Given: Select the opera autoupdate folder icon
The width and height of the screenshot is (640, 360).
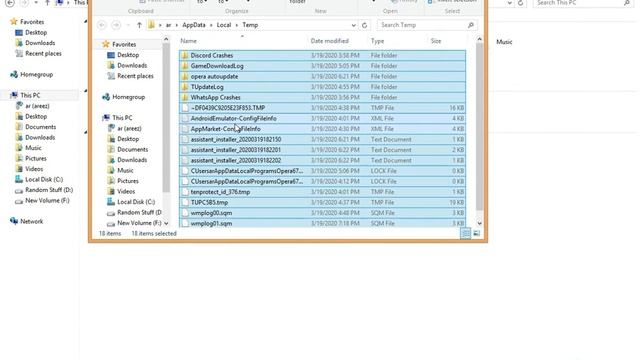Looking at the screenshot, I should pyautogui.click(x=185, y=76).
